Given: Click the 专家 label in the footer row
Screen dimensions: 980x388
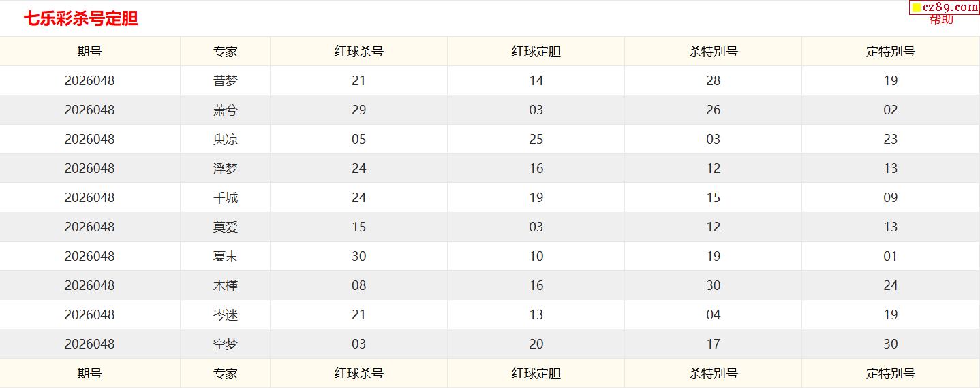Looking at the screenshot, I should [x=225, y=374].
